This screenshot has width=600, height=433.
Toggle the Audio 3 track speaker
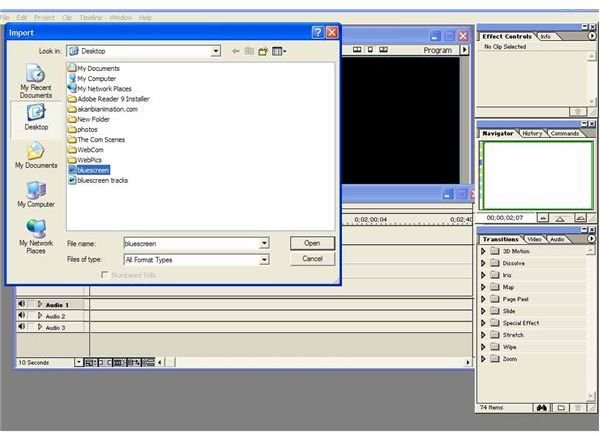coord(22,327)
